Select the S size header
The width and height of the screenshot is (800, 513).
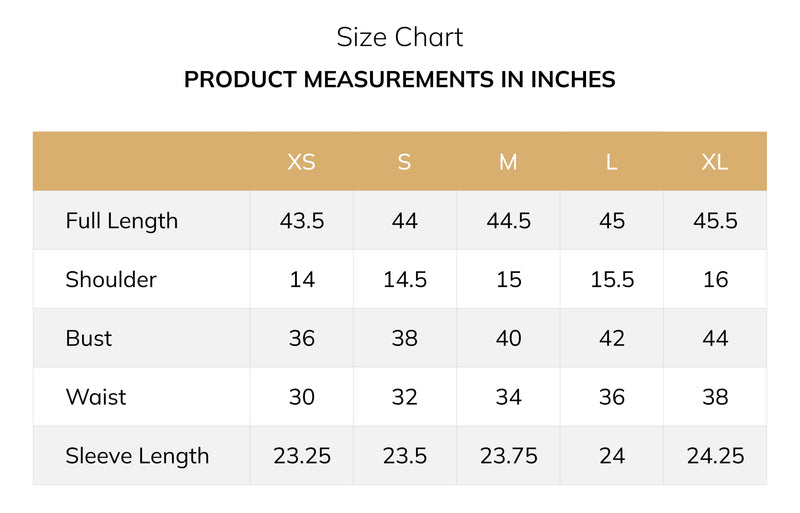tap(405, 162)
